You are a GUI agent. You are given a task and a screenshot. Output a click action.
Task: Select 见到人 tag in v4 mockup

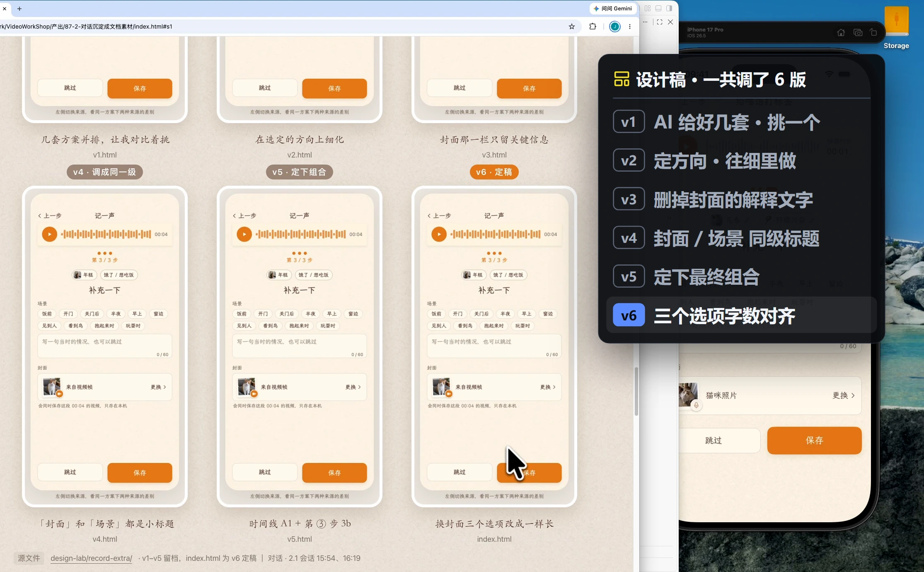coord(49,326)
